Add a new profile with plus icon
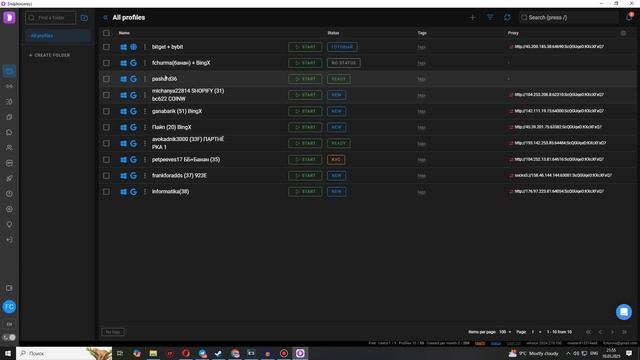Image resolution: width=640 pixels, height=360 pixels. [x=472, y=18]
